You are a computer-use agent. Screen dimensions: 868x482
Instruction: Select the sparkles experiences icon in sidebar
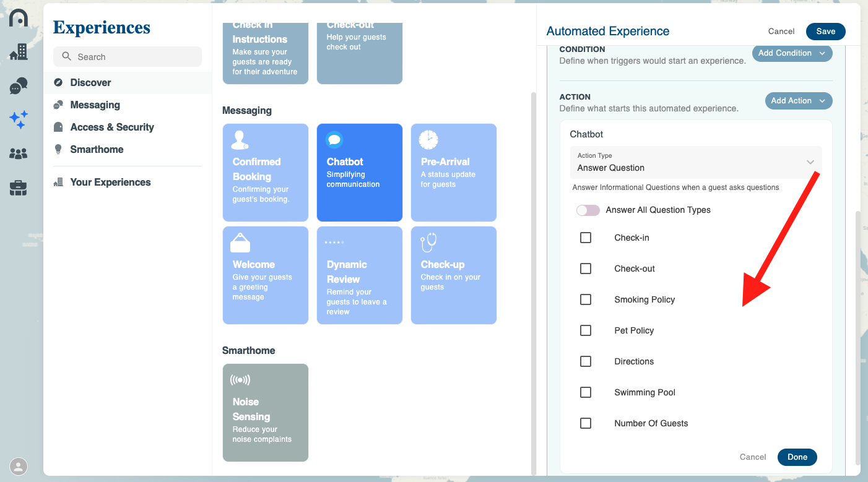tap(19, 119)
